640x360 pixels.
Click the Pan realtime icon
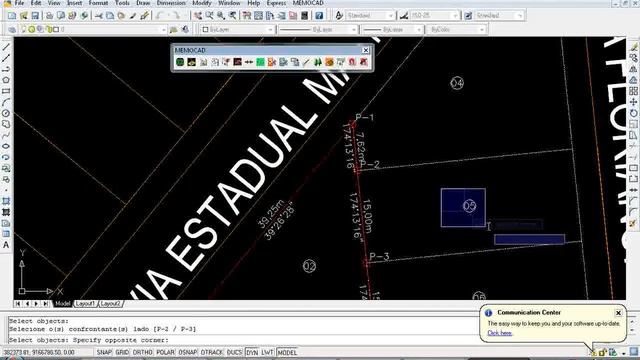point(198,16)
